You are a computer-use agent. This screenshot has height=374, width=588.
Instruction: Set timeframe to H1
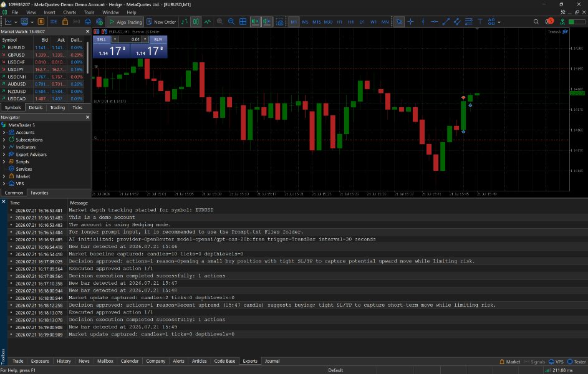[x=339, y=22]
